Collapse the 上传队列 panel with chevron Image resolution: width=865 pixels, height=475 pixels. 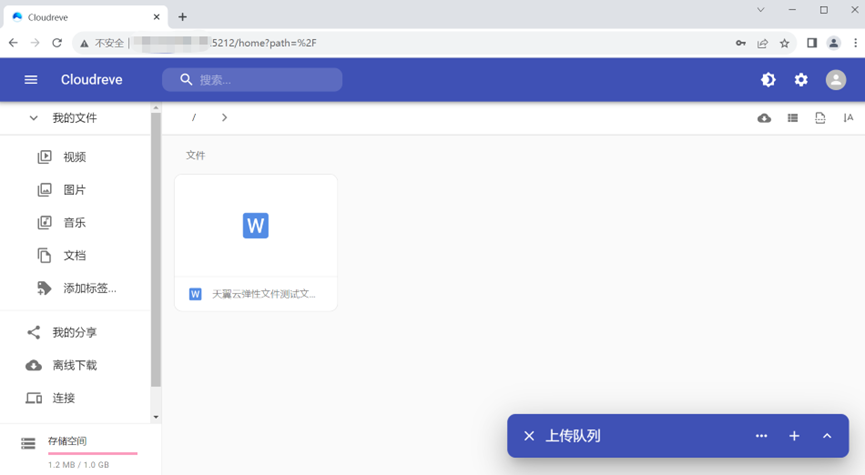[827, 436]
